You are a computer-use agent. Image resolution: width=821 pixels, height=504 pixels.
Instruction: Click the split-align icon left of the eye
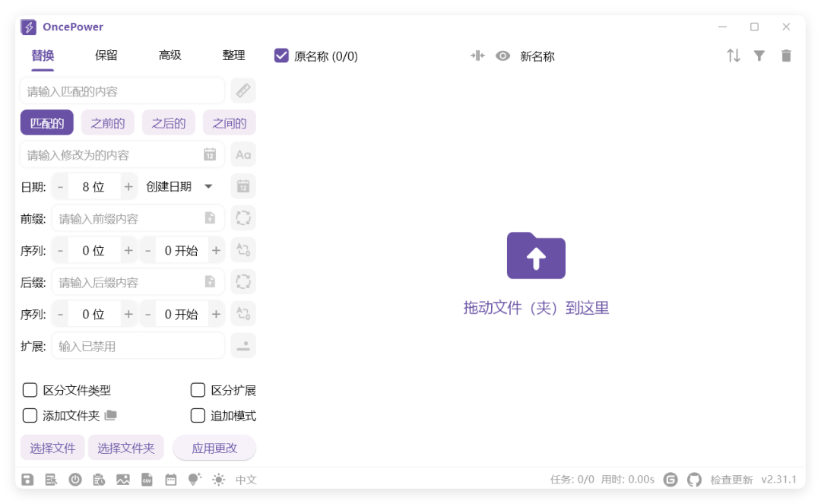click(x=477, y=55)
